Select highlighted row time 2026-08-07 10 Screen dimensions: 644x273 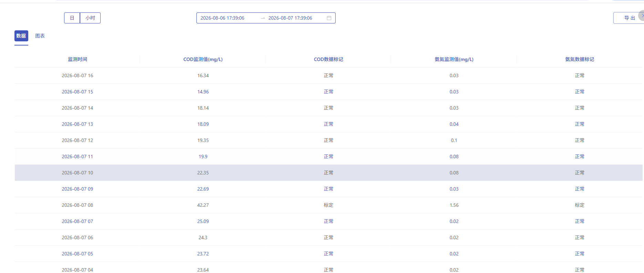[x=78, y=173]
